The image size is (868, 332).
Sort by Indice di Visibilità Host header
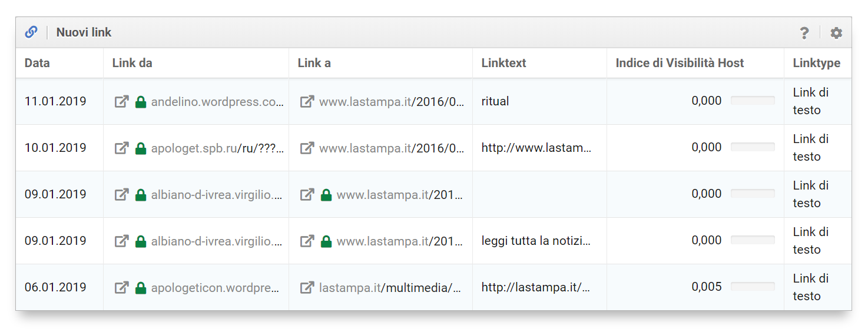(680, 63)
